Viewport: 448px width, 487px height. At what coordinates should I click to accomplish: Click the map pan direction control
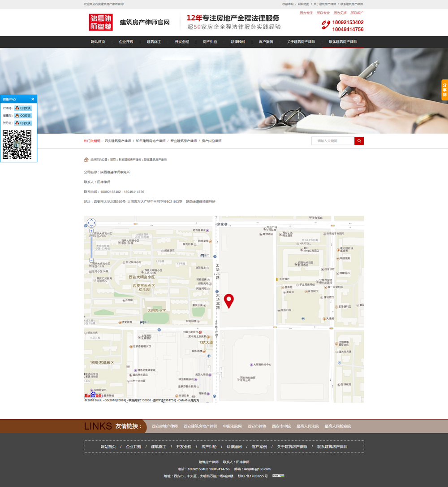[x=91, y=223]
